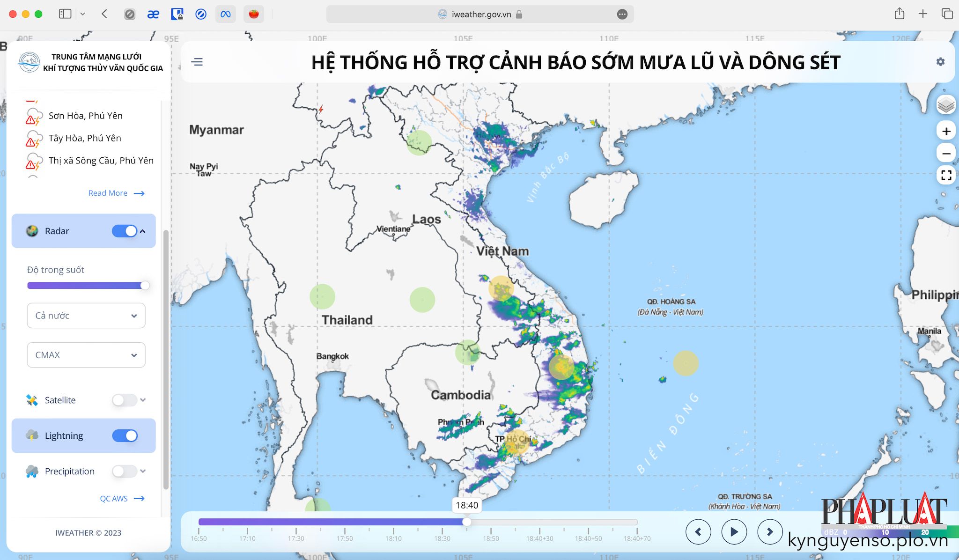Click the zoom out (−) map control

(946, 153)
